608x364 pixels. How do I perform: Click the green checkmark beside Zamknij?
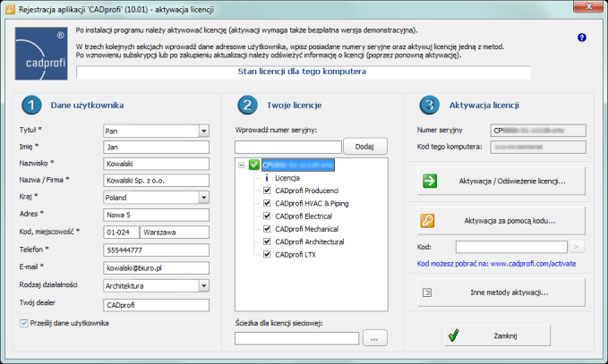(x=453, y=335)
